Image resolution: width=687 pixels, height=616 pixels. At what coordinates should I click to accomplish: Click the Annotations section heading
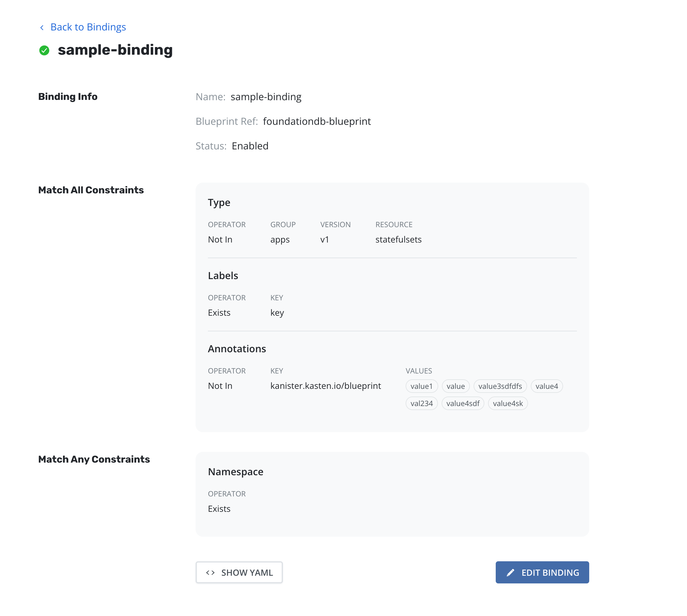coord(237,349)
